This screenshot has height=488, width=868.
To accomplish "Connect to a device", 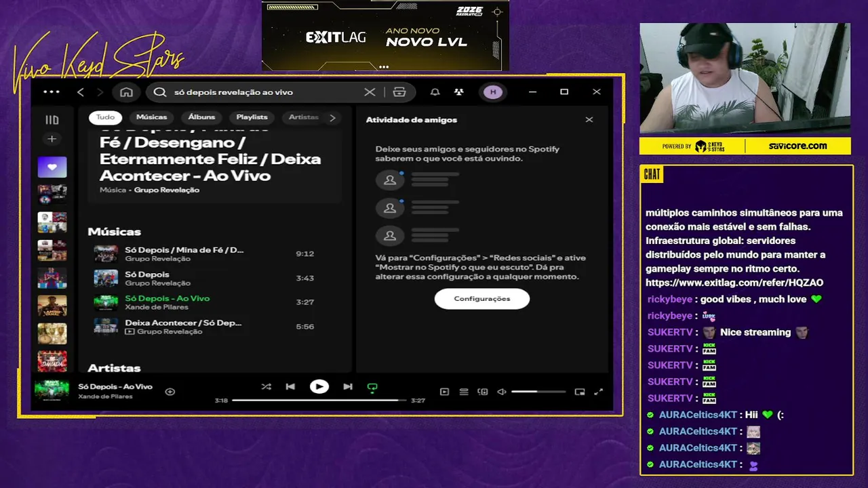I will pos(483,392).
